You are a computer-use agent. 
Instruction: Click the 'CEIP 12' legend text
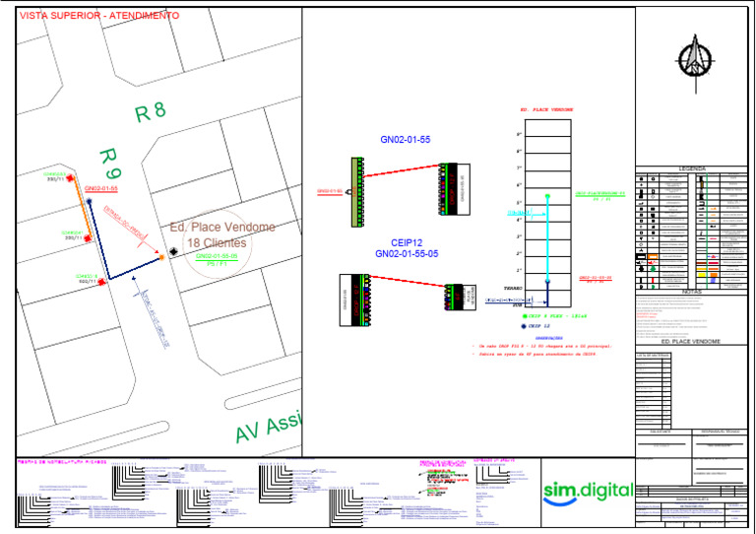[540, 326]
